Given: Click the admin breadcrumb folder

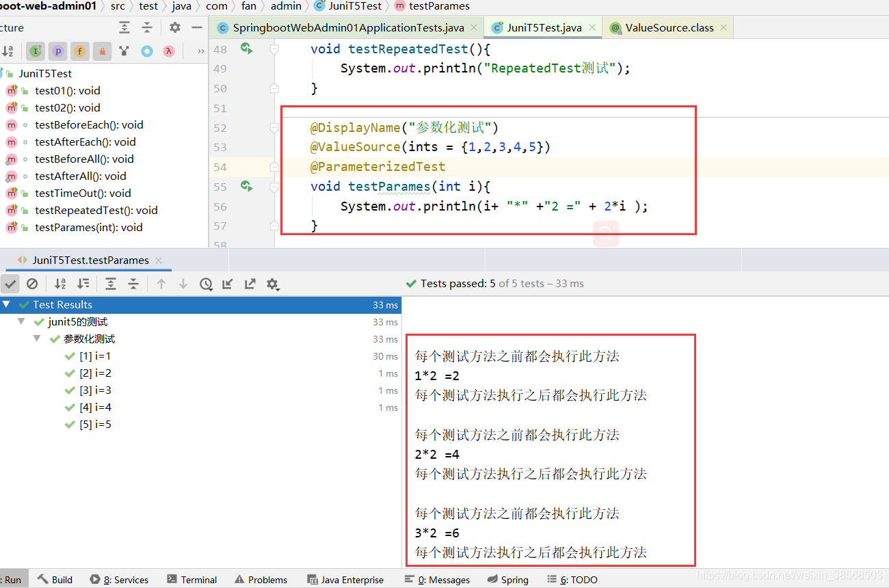Looking at the screenshot, I should click(x=286, y=6).
